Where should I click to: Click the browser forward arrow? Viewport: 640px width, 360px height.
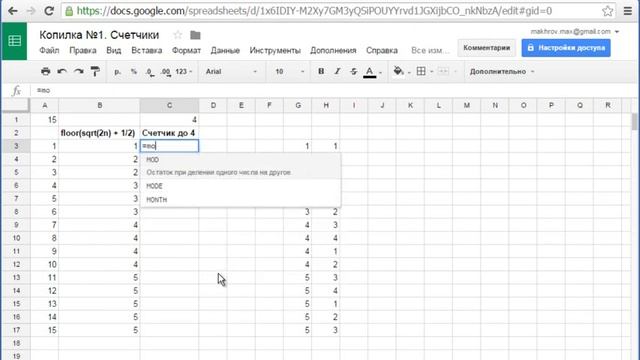point(31,11)
